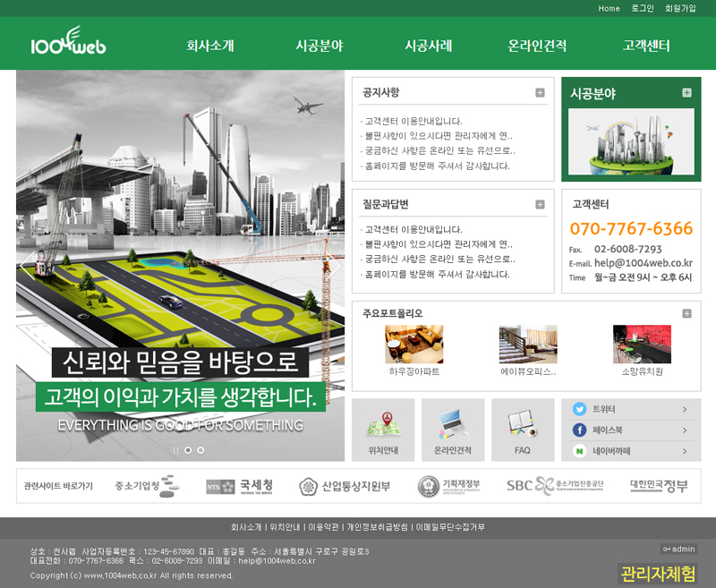Open the 회사소개 menu
716x588 pixels.
tap(210, 46)
